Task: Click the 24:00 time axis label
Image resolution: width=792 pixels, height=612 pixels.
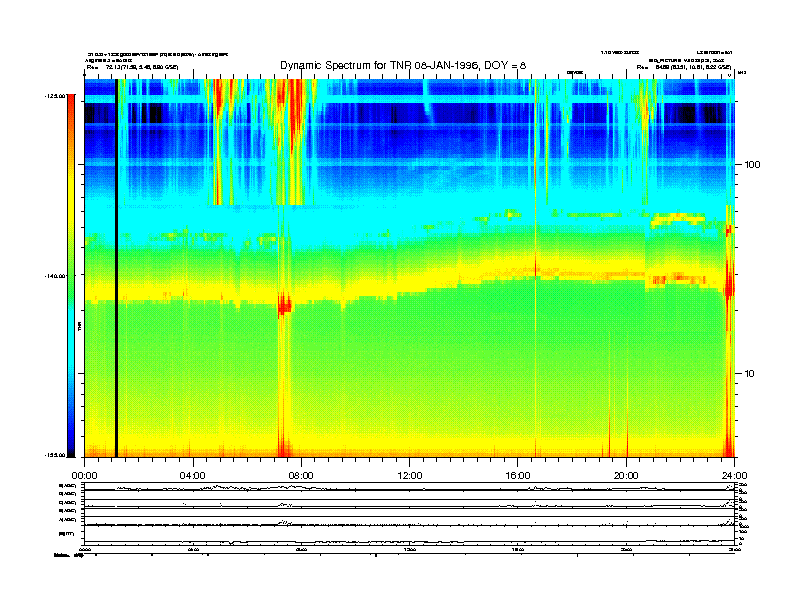Action: click(x=734, y=476)
